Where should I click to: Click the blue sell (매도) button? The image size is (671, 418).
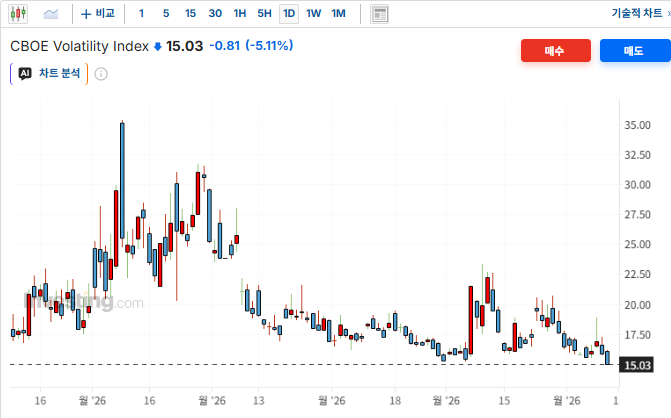(x=635, y=50)
